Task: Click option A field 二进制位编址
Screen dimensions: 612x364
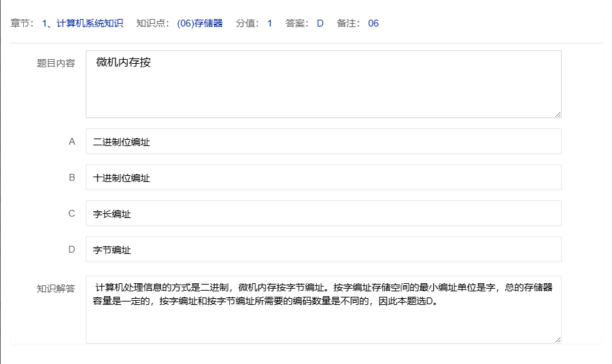Action: pyautogui.click(x=323, y=142)
